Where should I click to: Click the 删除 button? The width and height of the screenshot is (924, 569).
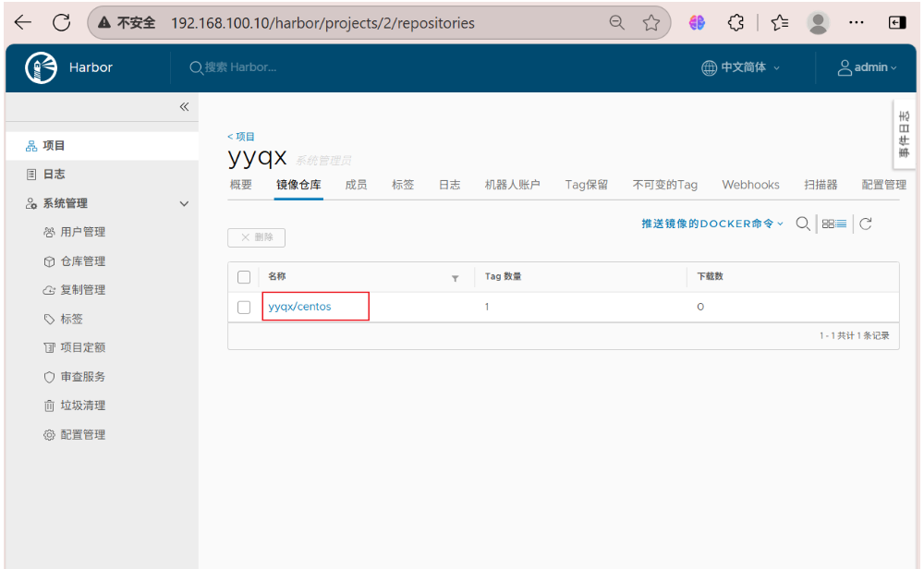click(256, 237)
